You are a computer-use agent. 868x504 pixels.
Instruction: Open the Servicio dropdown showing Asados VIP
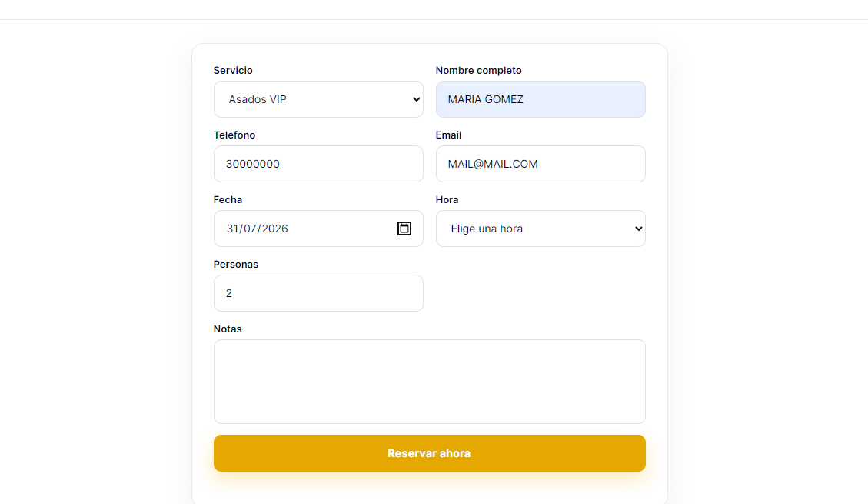click(x=318, y=99)
